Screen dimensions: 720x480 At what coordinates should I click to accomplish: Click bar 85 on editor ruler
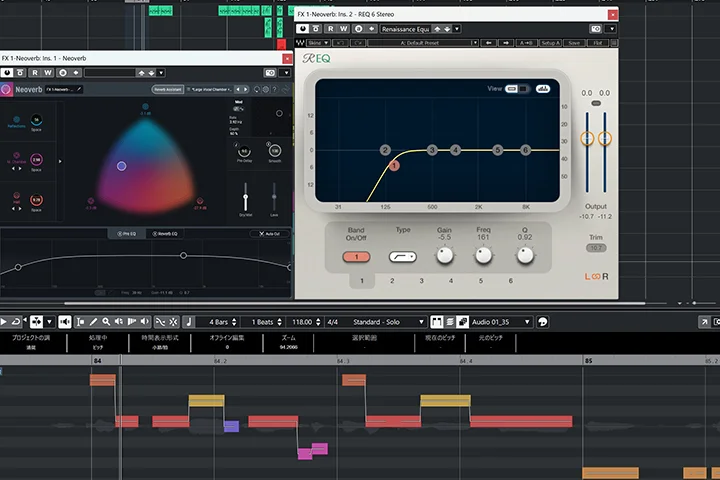coord(588,361)
